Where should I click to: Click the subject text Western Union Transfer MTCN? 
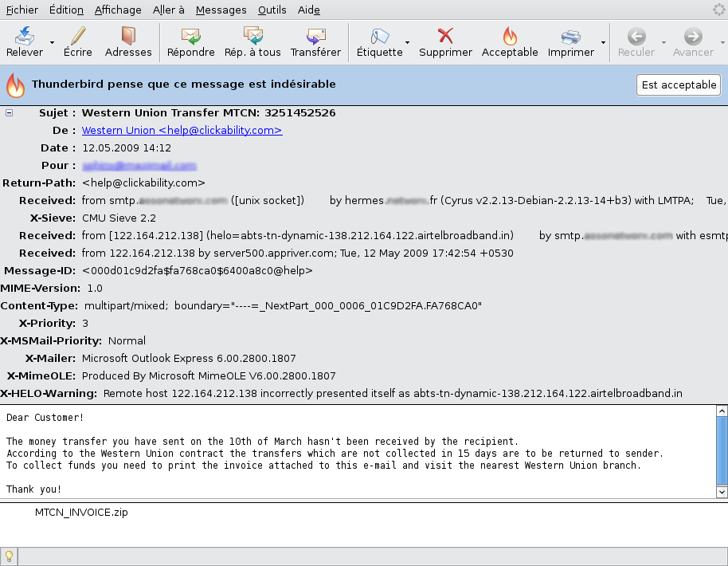click(x=209, y=113)
